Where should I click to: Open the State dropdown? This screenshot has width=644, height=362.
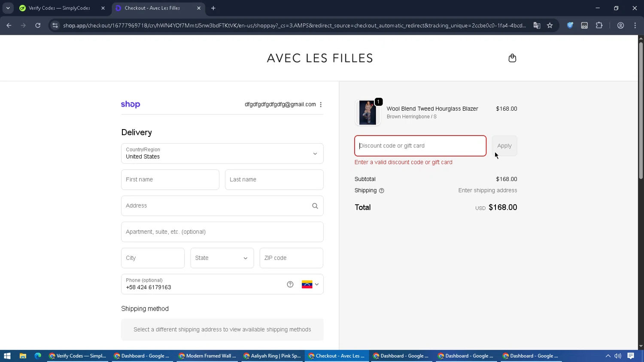222,258
